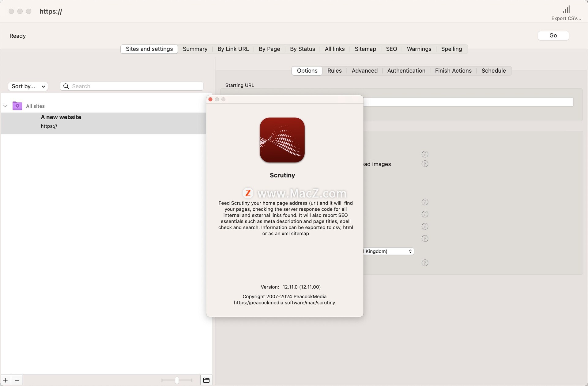This screenshot has height=386, width=588.
Task: Click the All sites purple folder icon
Action: click(17, 106)
